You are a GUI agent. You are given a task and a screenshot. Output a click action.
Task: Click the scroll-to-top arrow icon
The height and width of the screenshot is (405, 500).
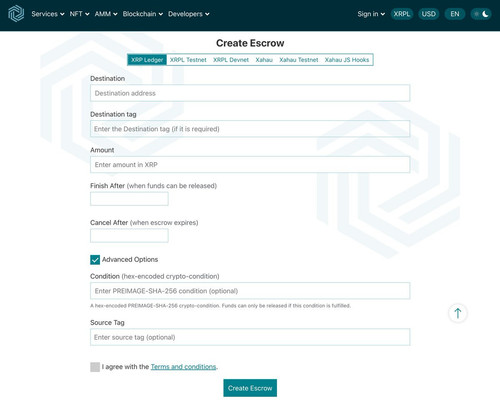[458, 313]
